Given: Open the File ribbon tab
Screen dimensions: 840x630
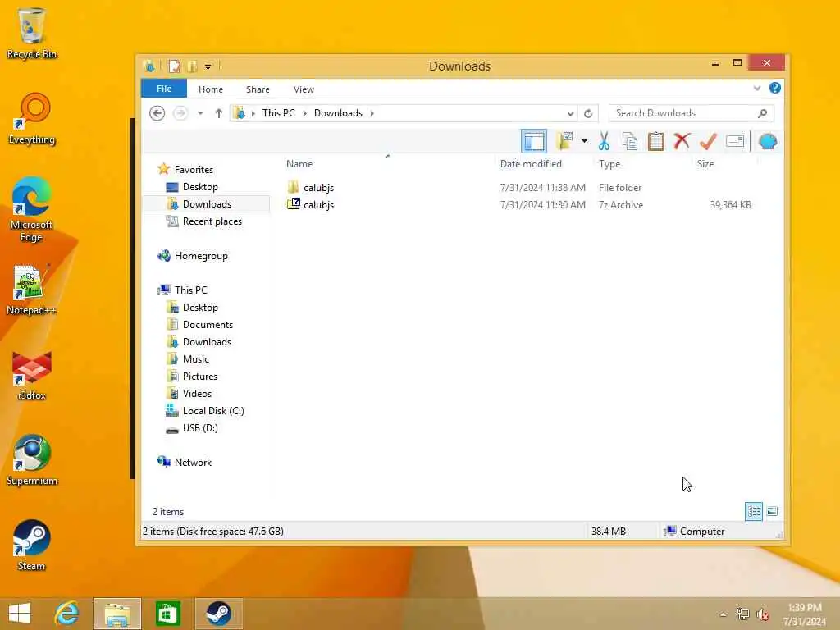Looking at the screenshot, I should coord(164,89).
